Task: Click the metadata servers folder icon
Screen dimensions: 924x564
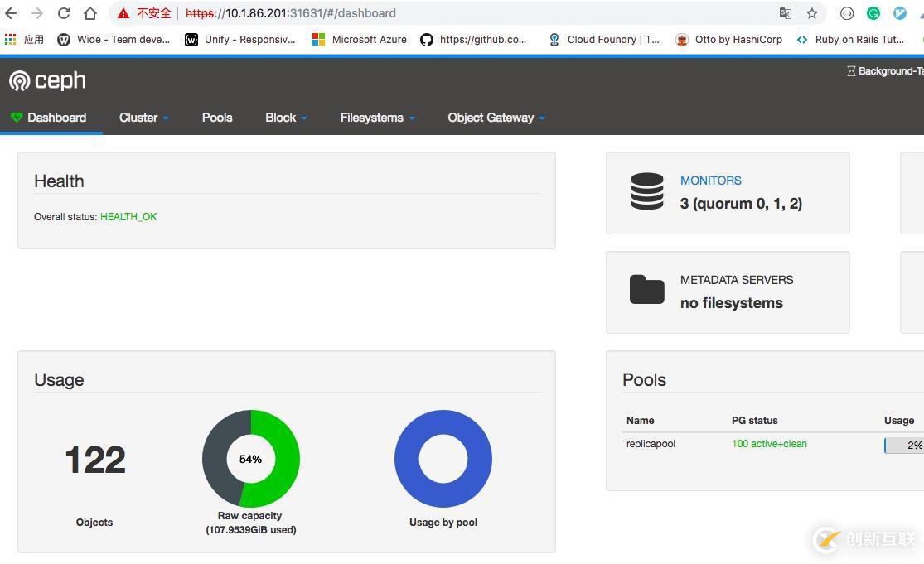Action: pos(646,291)
